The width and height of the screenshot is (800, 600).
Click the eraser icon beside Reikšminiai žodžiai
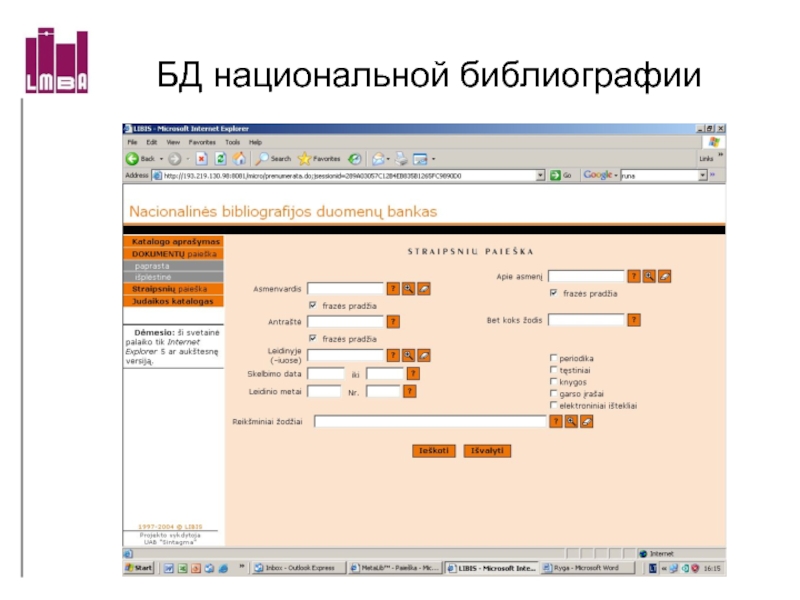coord(587,422)
